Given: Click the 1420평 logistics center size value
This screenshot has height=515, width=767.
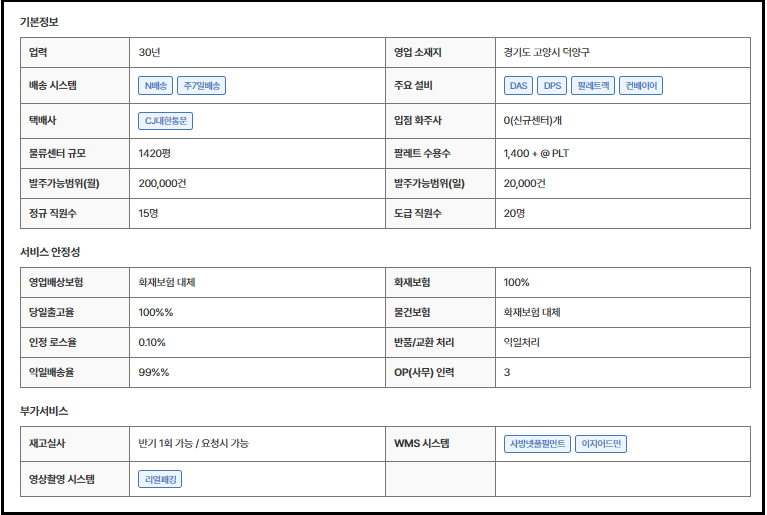Looking at the screenshot, I should [156, 154].
